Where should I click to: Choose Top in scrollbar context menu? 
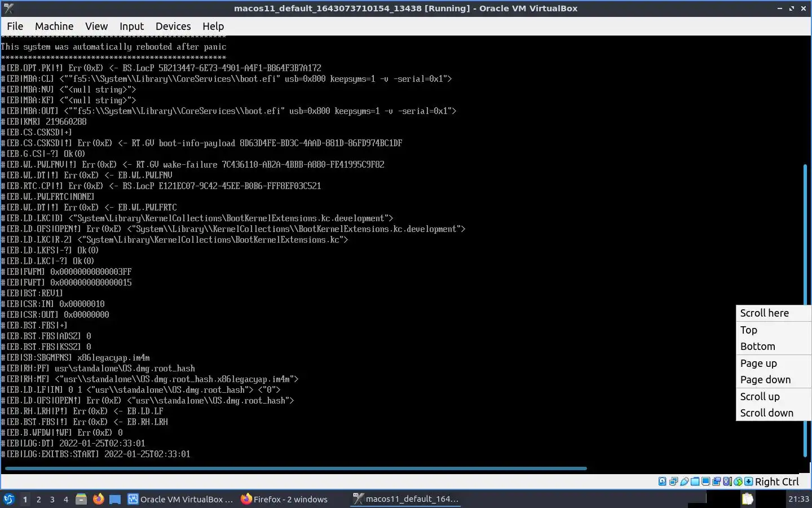tap(773, 330)
